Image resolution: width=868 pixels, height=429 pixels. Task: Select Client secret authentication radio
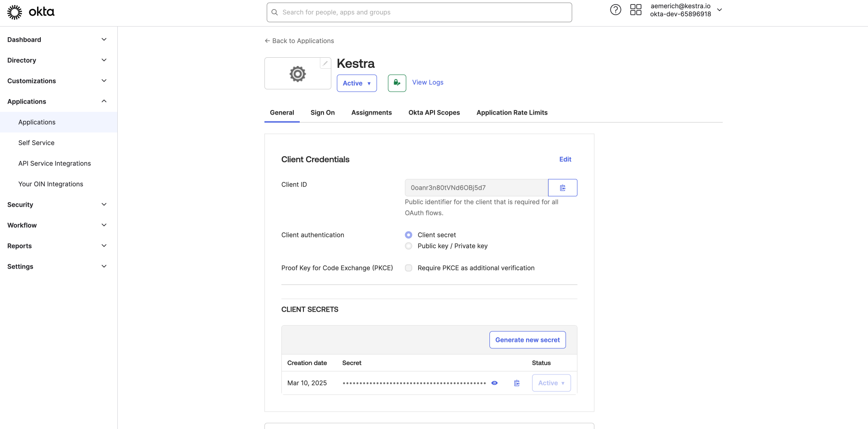coord(409,235)
